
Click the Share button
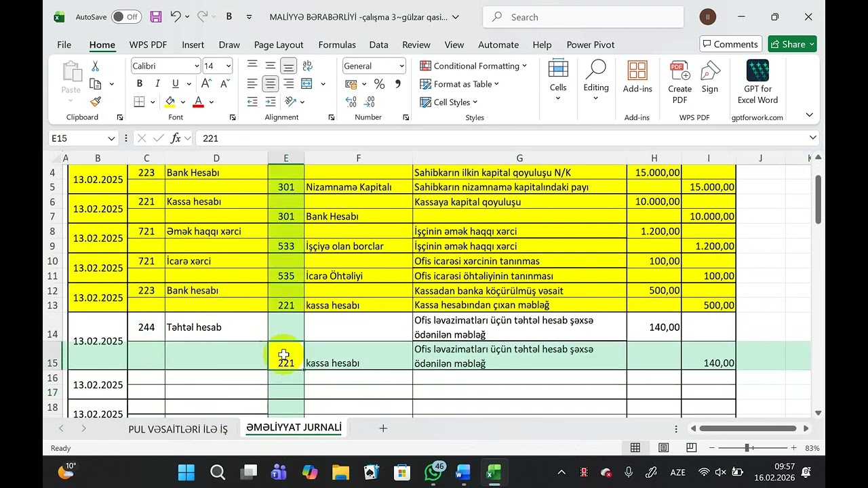pyautogui.click(x=792, y=44)
